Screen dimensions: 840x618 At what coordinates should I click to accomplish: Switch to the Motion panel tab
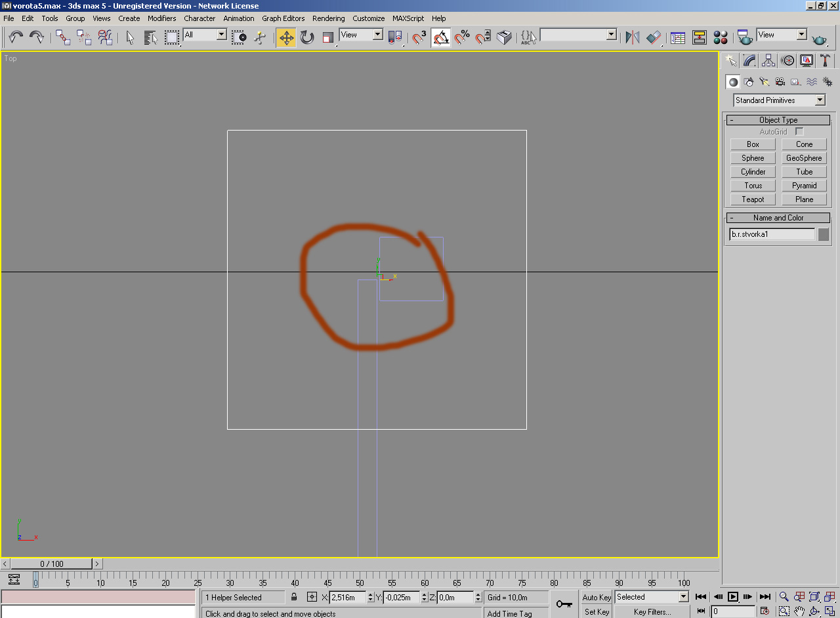pyautogui.click(x=787, y=60)
